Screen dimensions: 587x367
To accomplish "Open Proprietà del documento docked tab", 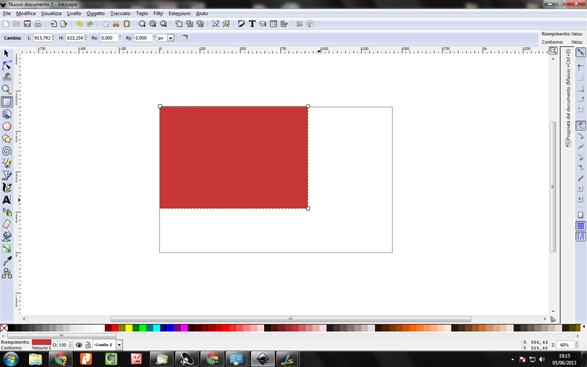I will [568, 97].
